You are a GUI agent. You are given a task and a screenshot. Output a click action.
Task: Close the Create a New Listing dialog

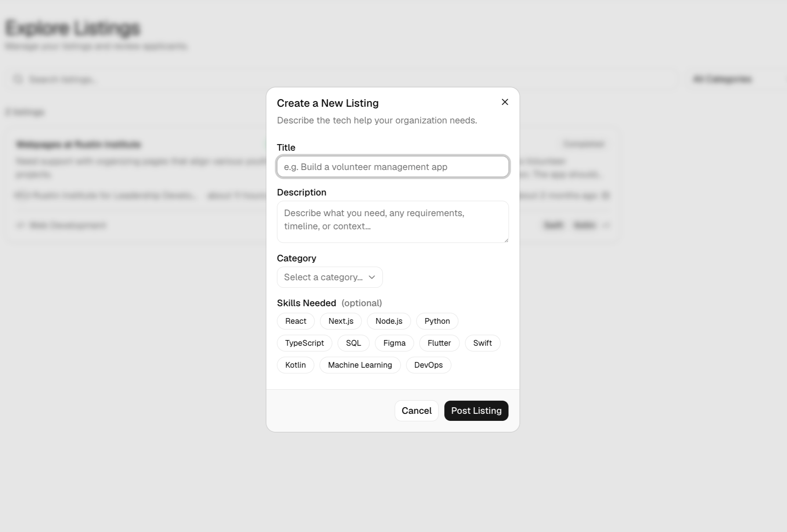point(505,102)
